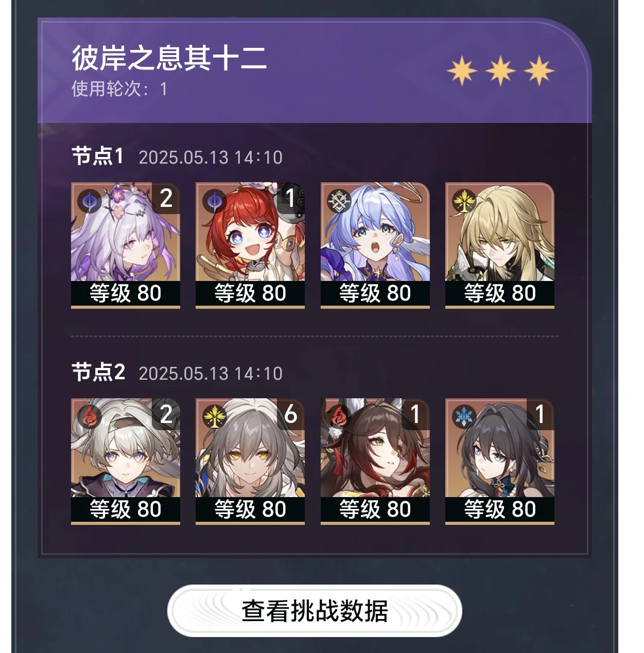Viewport: 644px width, 653px height.
Task: Select the black-haired blue-eyed character portrait
Action: click(500, 462)
